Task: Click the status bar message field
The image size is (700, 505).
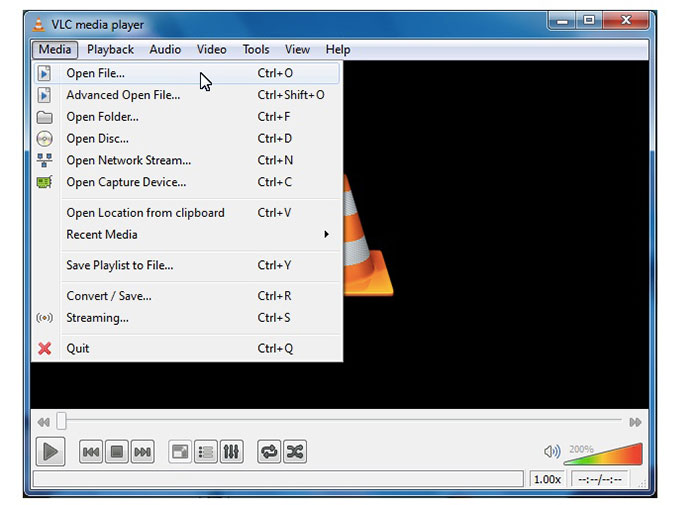Action: click(x=278, y=480)
